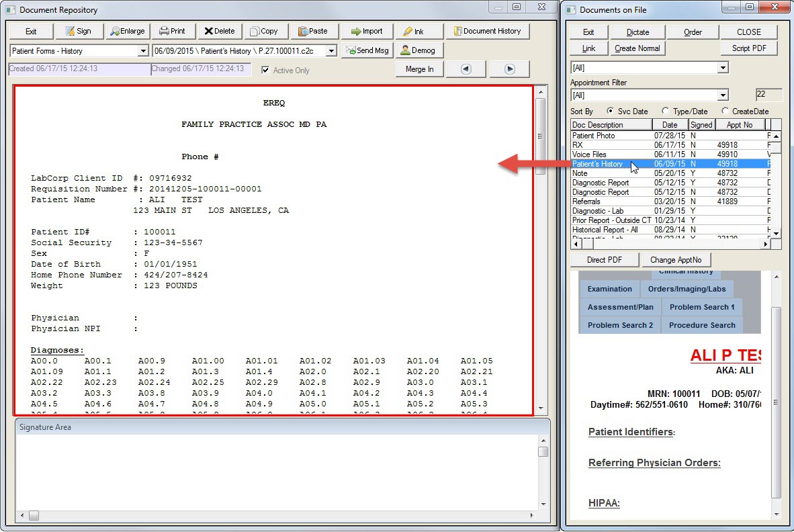Import a document with green arrow button
The width and height of the screenshot is (794, 532).
tap(367, 32)
